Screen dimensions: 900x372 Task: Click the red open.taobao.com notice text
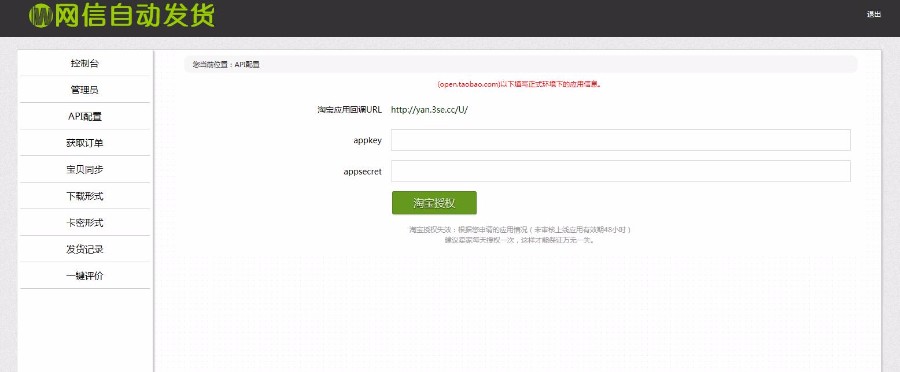pos(519,84)
